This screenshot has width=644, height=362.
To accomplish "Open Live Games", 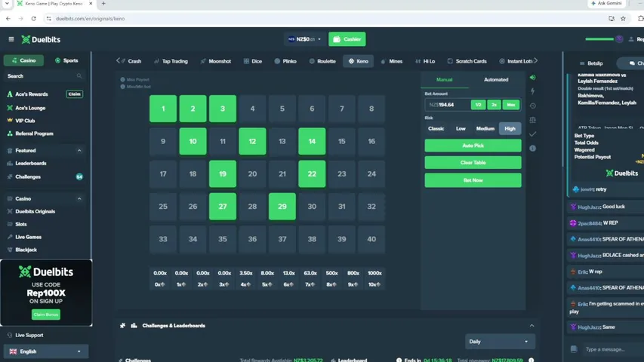I will (x=29, y=237).
